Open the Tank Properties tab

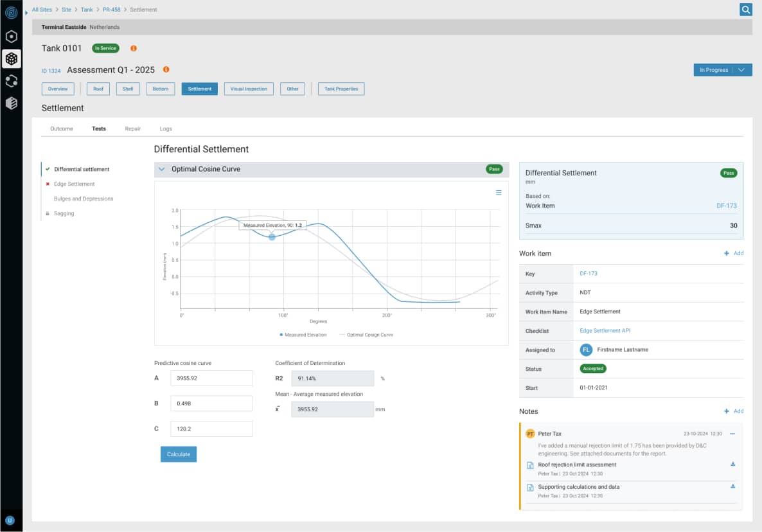point(341,89)
